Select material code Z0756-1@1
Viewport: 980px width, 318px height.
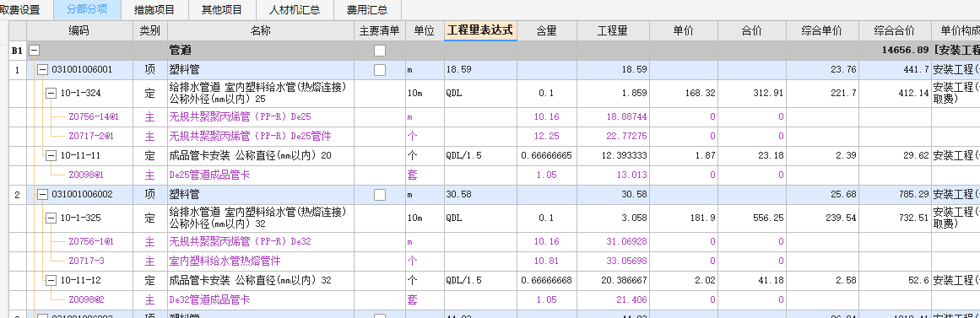pos(91,242)
